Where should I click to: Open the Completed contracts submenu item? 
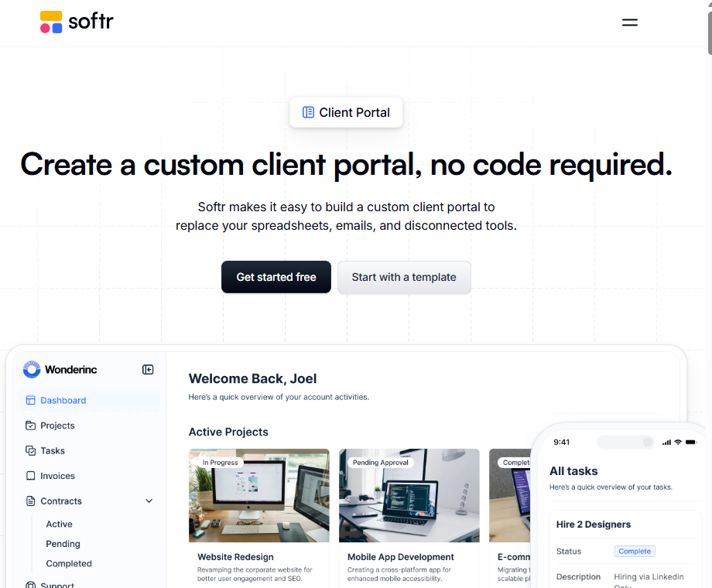(x=69, y=564)
